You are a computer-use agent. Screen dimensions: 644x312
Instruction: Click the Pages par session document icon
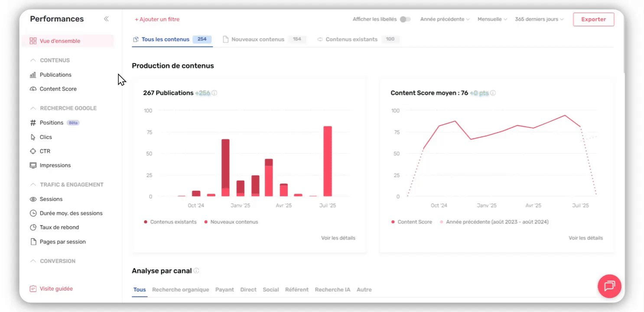pyautogui.click(x=33, y=242)
